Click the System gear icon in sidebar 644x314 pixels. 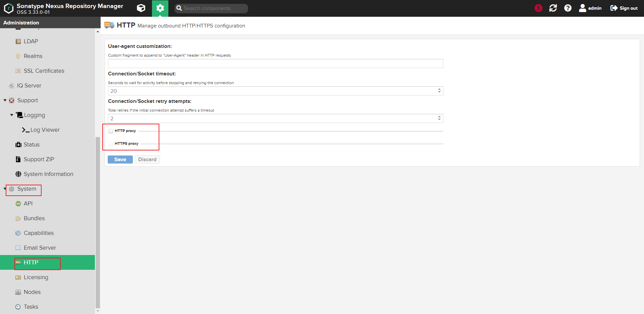[x=11, y=189]
